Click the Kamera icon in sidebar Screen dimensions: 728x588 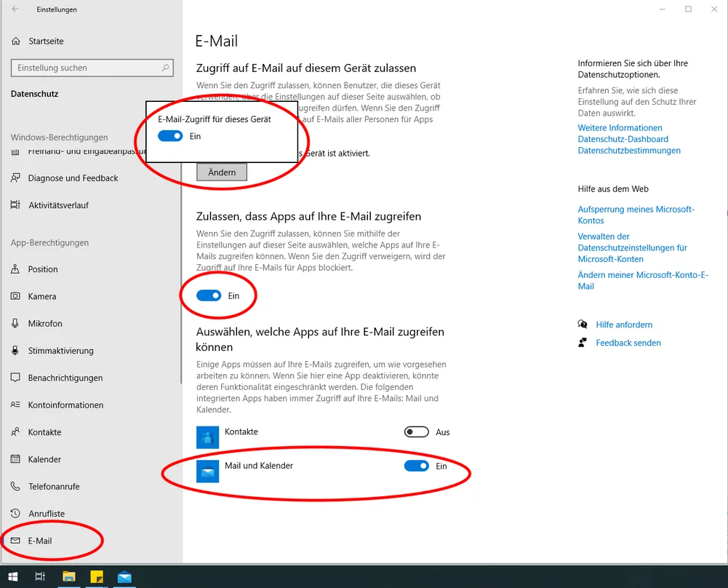15,296
